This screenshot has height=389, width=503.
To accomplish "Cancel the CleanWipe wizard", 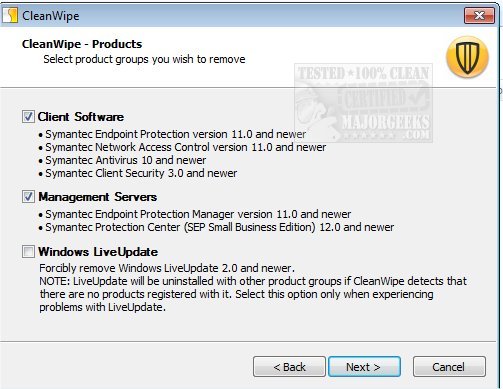I will point(449,367).
